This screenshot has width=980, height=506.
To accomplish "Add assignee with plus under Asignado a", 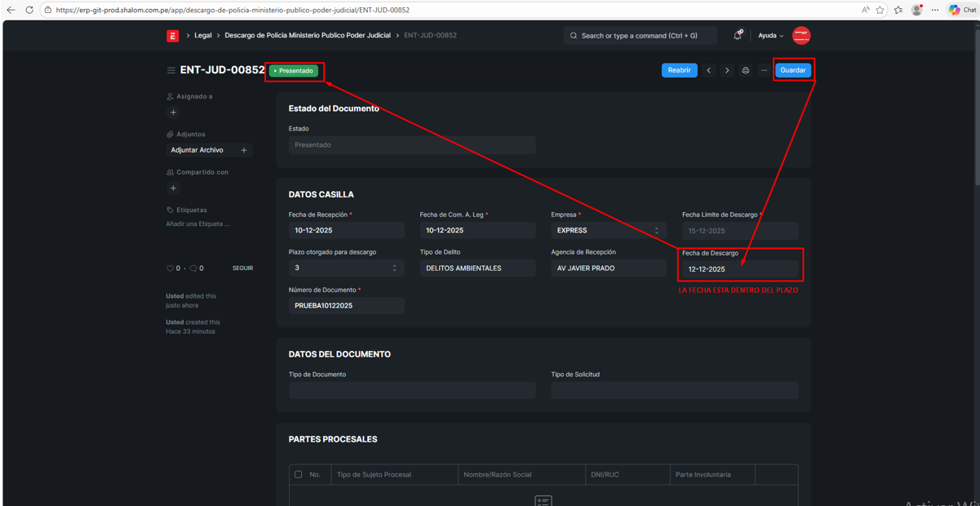I will tap(173, 113).
